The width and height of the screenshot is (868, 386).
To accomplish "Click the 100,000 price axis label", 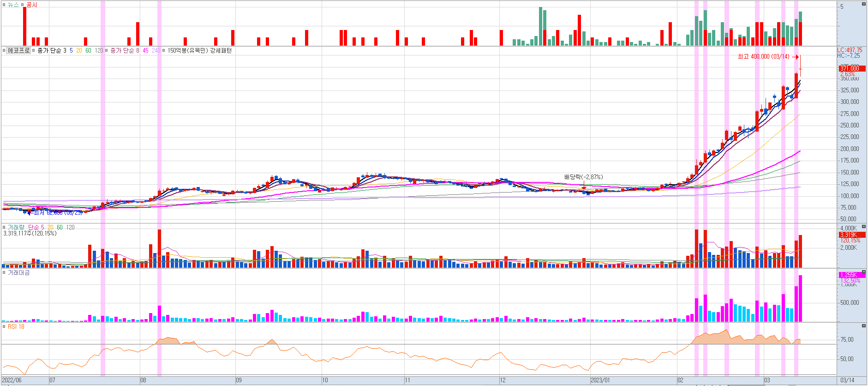I will click(x=850, y=196).
